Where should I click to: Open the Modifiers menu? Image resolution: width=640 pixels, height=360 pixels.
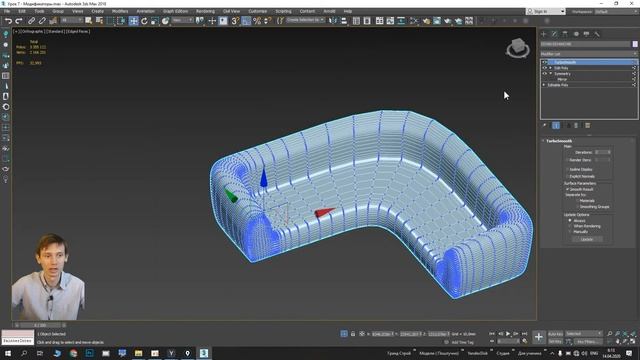(x=120, y=11)
